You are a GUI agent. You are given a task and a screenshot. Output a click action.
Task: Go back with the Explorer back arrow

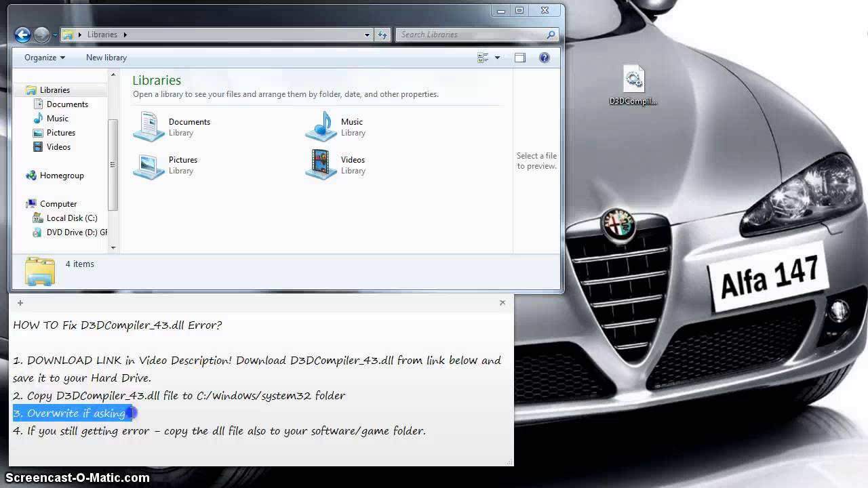pyautogui.click(x=22, y=35)
